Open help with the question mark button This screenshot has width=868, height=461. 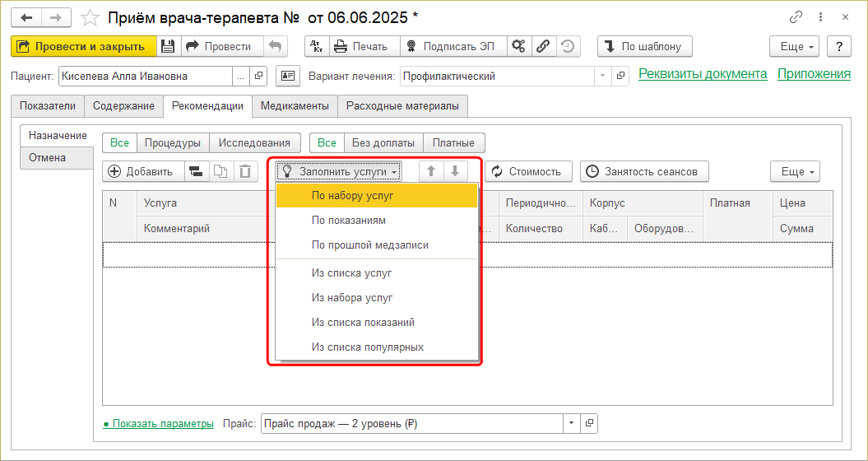click(839, 47)
